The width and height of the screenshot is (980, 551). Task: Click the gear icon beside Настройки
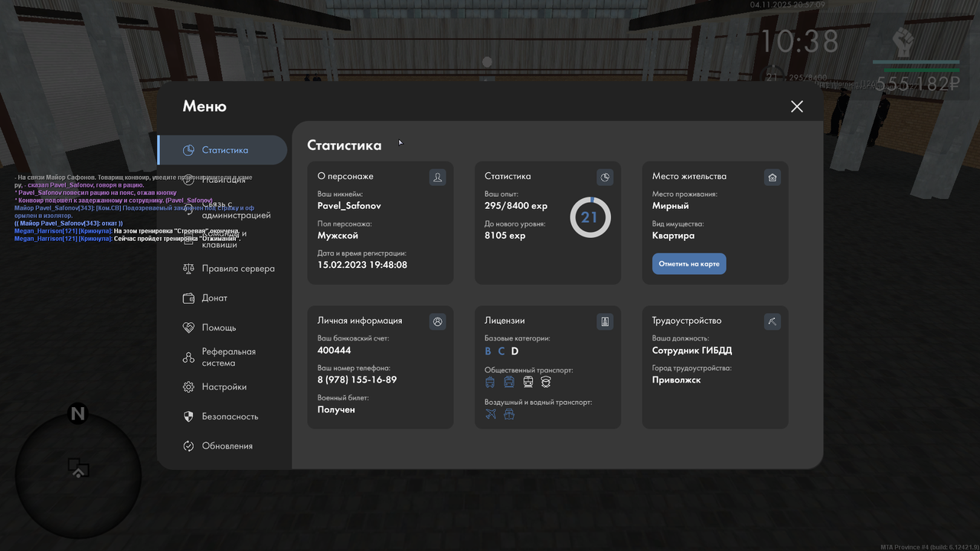pos(188,387)
